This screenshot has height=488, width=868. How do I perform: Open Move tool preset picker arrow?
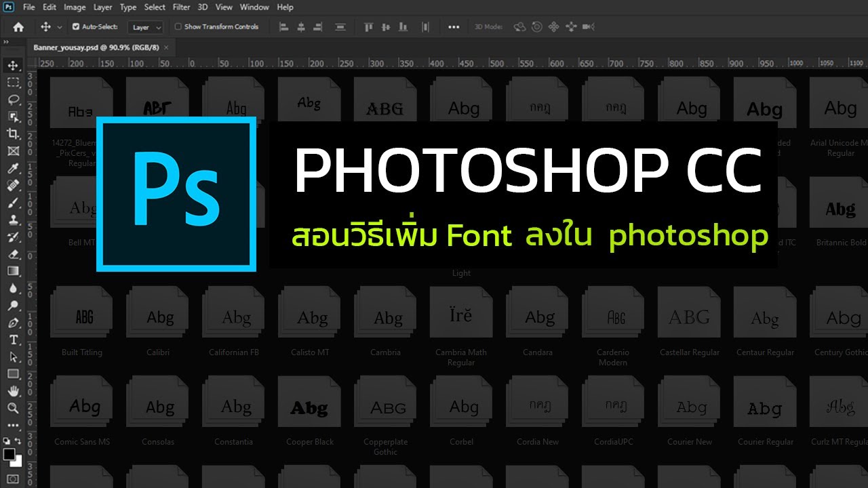pos(60,27)
